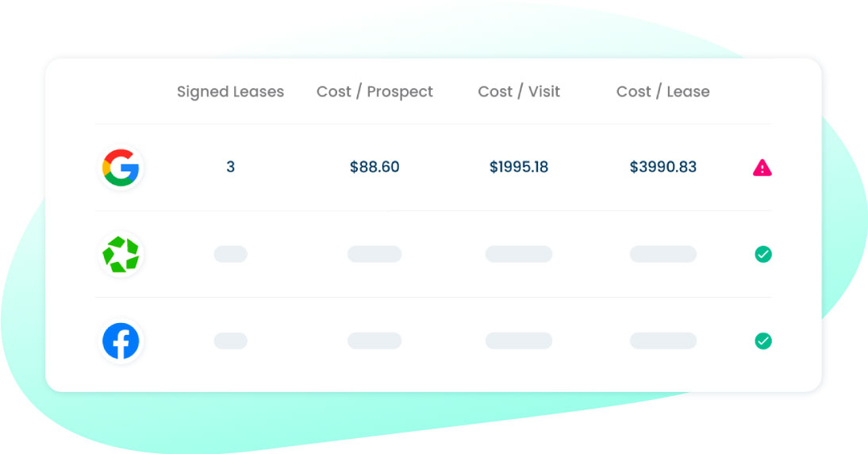Select the Cost / Prospect column header
Viewport: 868px width, 454px height.
(x=374, y=91)
